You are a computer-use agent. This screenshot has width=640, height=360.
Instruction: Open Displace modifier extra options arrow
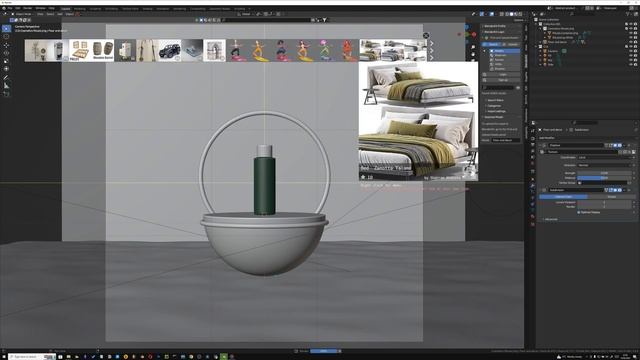(x=624, y=145)
